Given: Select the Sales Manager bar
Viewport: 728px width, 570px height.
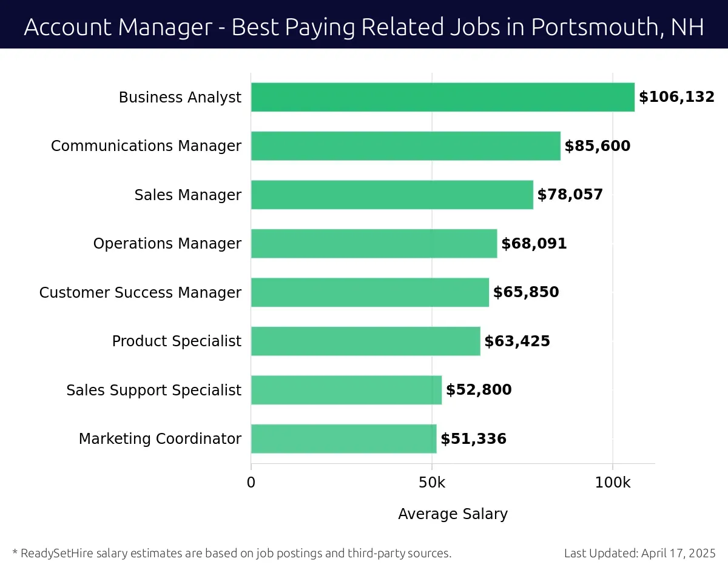Looking at the screenshot, I should 392,195.
